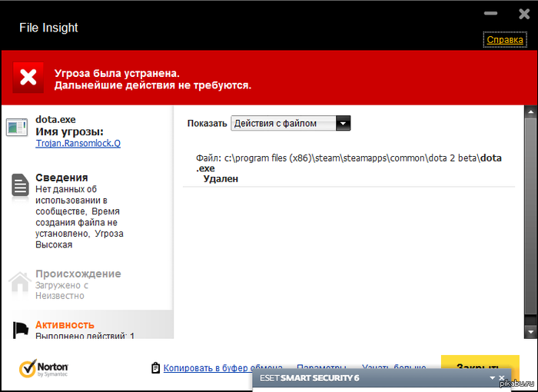Open the Действия с файлом combo box
The image size is (538, 392).
291,123
